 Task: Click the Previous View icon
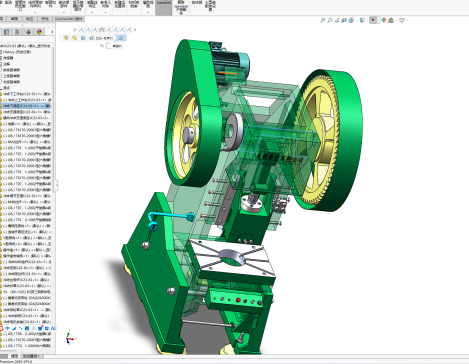click(337, 20)
